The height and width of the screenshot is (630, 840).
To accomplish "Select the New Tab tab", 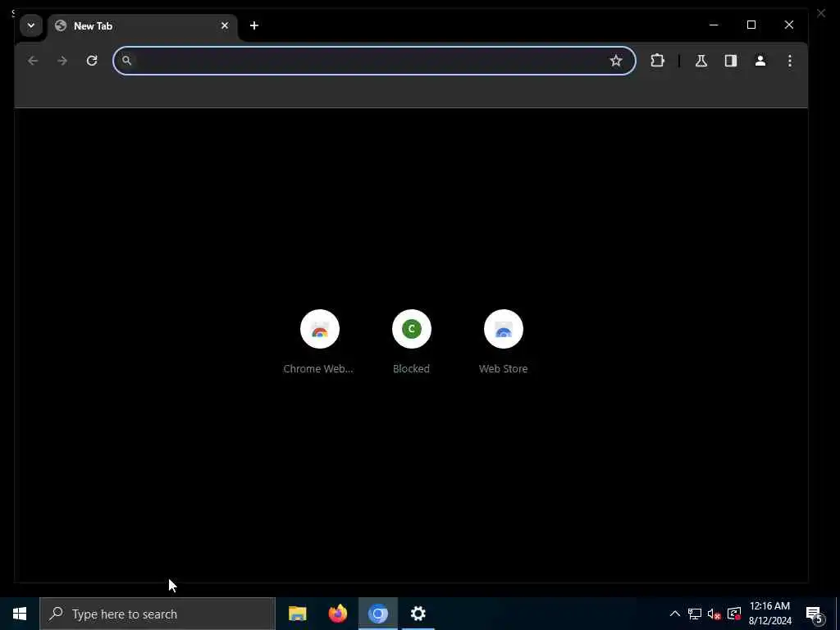I will coord(143,26).
